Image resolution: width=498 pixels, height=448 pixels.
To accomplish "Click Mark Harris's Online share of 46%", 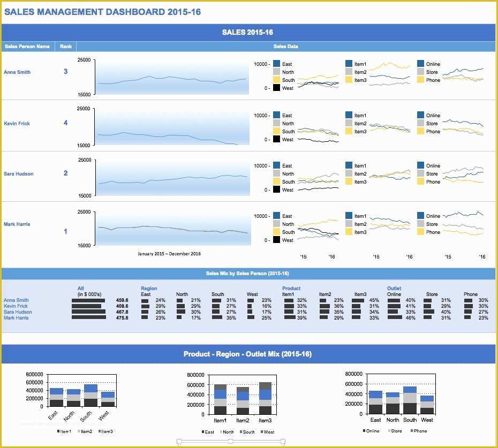I will [410, 318].
